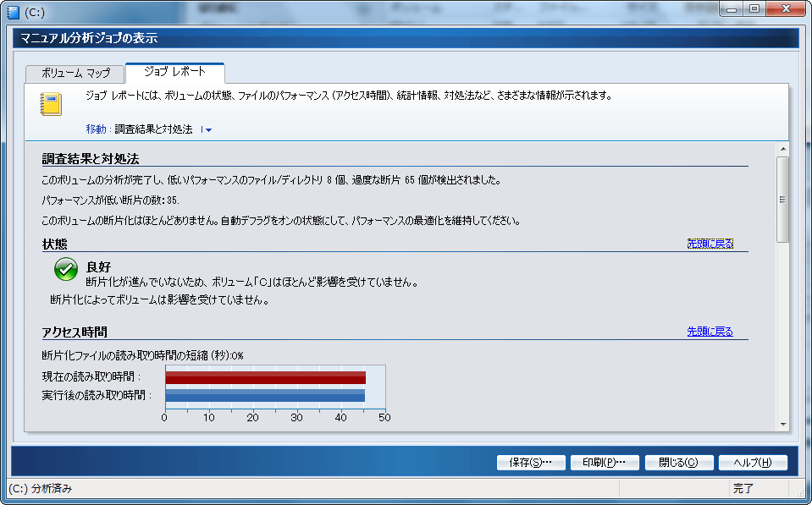Maximize the (C:) window
Screen dimensions: 812x505
[x=753, y=8]
